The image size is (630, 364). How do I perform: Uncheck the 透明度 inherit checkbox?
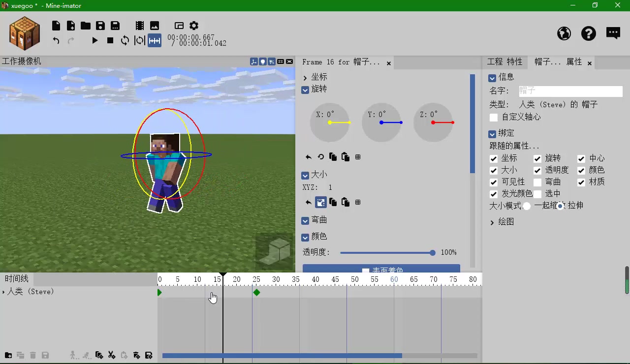point(537,170)
